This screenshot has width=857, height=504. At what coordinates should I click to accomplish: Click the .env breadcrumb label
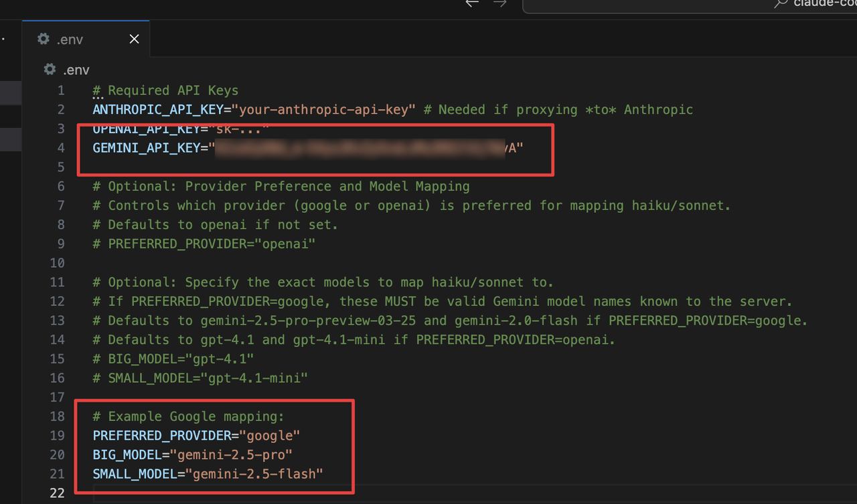click(x=76, y=69)
